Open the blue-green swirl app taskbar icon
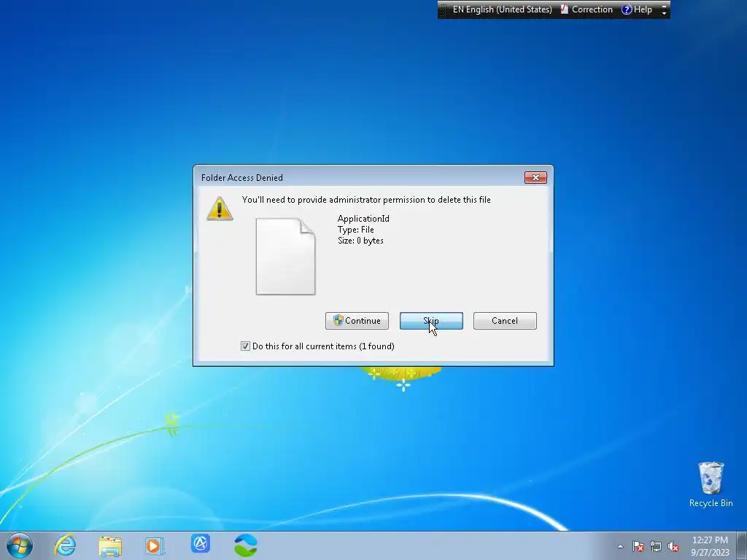This screenshot has height=560, width=747. point(246,545)
